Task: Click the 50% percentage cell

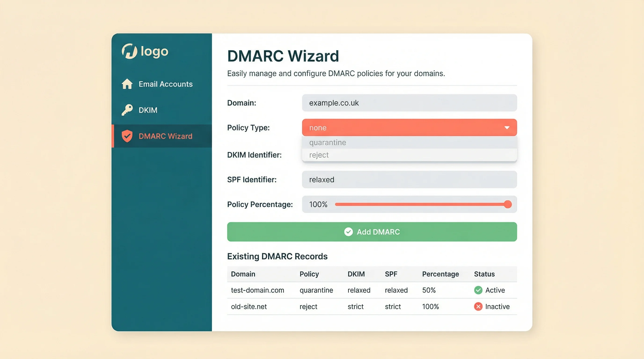Action: coord(429,290)
